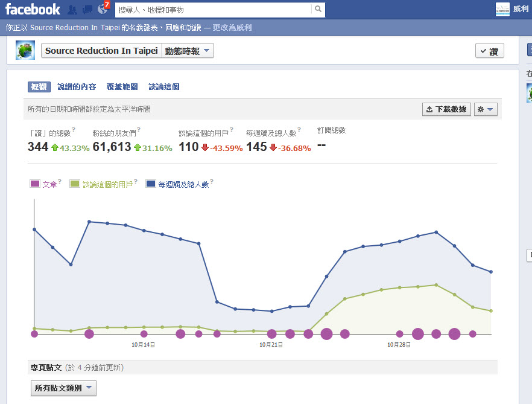532x404 pixels.
Task: Switch to the 覆蓋範圍 tab
Action: pos(122,87)
